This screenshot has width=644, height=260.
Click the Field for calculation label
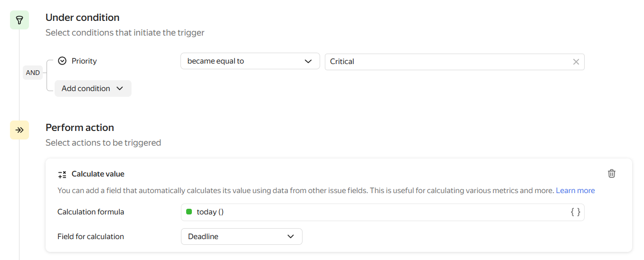click(91, 237)
